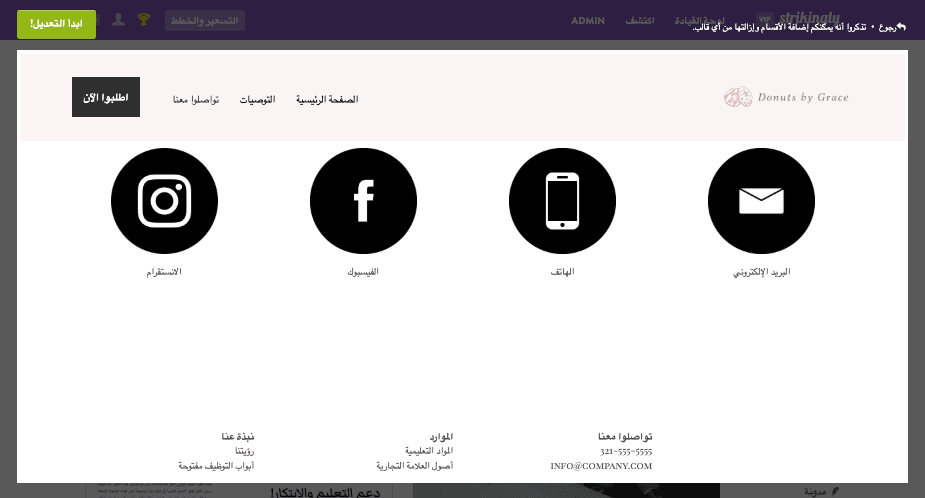Click the footer link المواد التعليمية
Screen dimensions: 925x498
coord(429,451)
